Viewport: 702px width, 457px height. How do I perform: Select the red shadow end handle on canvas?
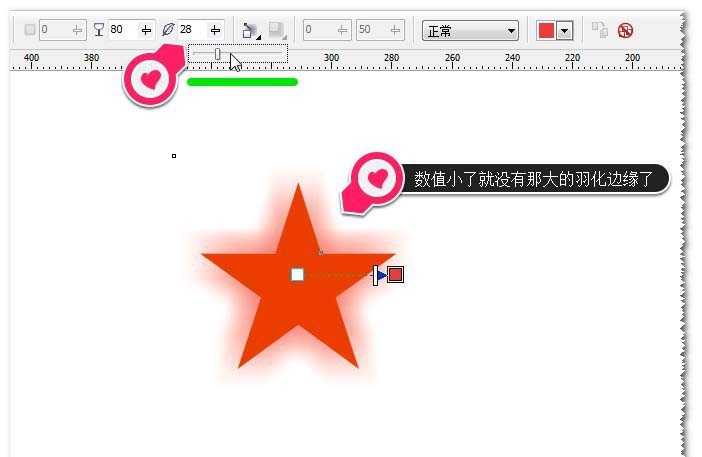(x=396, y=274)
